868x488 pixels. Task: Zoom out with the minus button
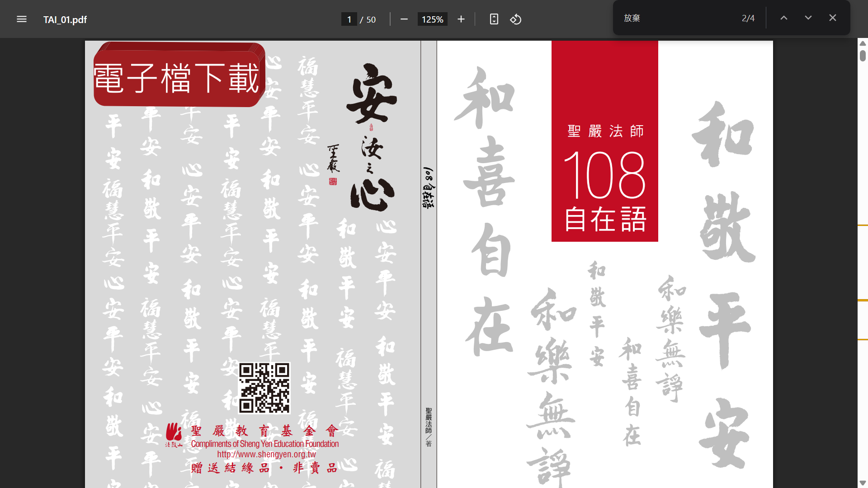[404, 19]
